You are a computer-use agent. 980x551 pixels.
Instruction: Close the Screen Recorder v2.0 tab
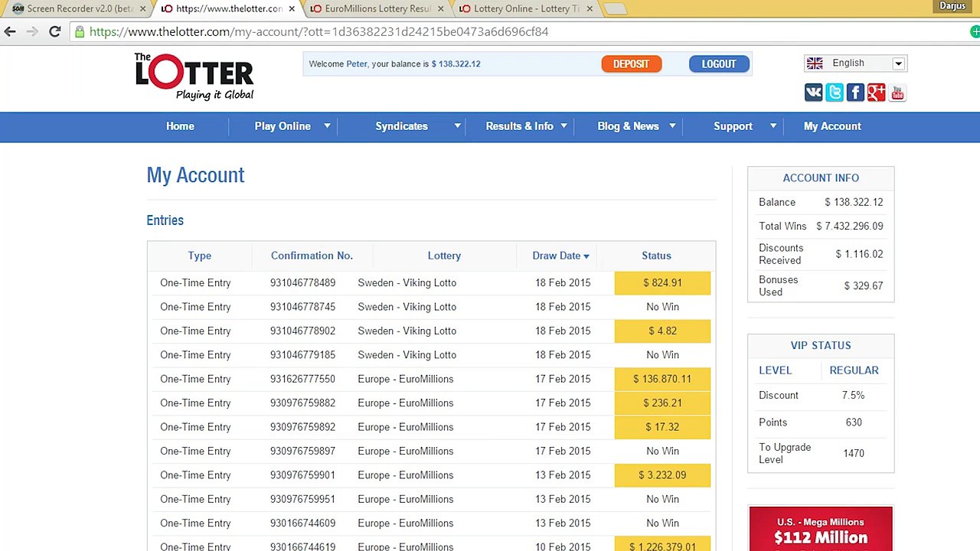pos(142,8)
